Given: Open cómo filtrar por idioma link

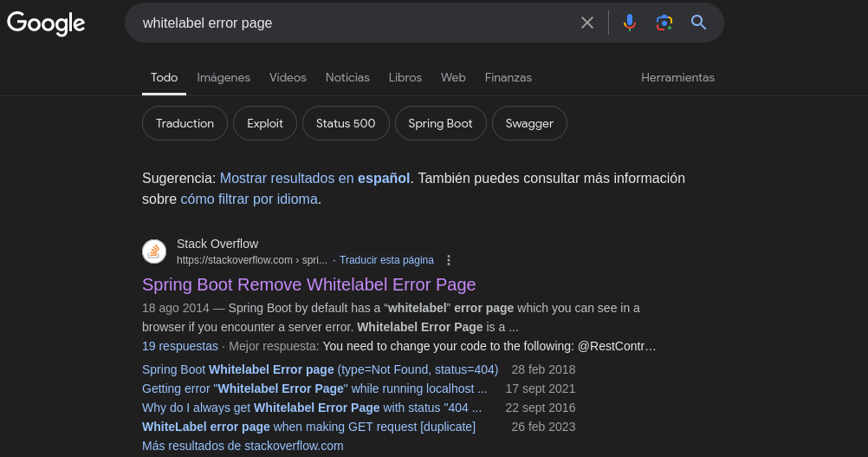Looking at the screenshot, I should pos(249,199).
